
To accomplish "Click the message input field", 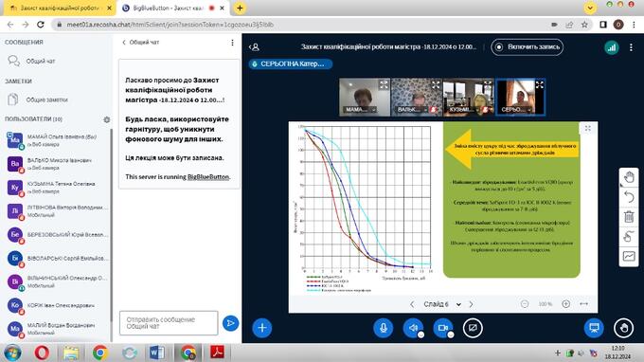I will (x=169, y=323).
